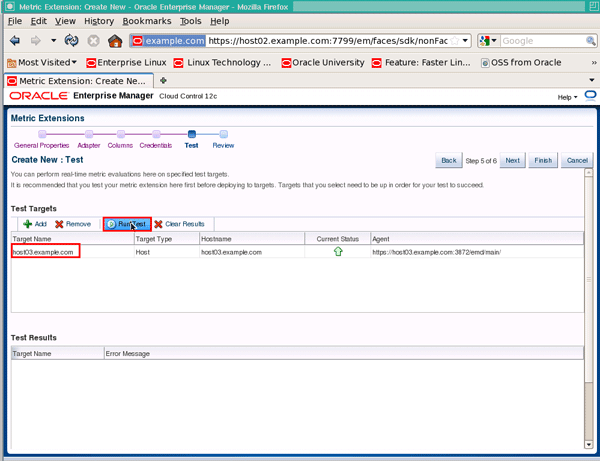Click Clear Results button

click(x=179, y=224)
